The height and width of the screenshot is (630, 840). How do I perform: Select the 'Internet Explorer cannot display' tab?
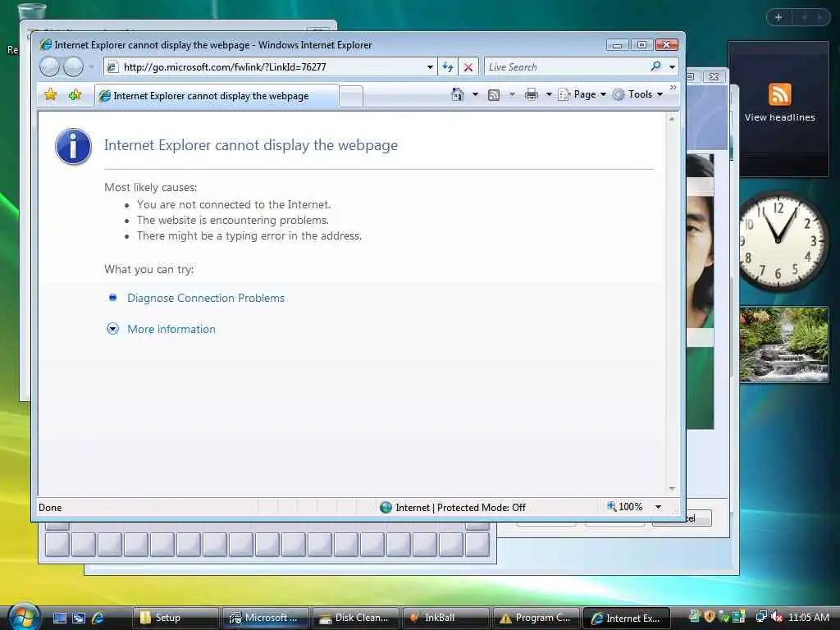tap(217, 96)
